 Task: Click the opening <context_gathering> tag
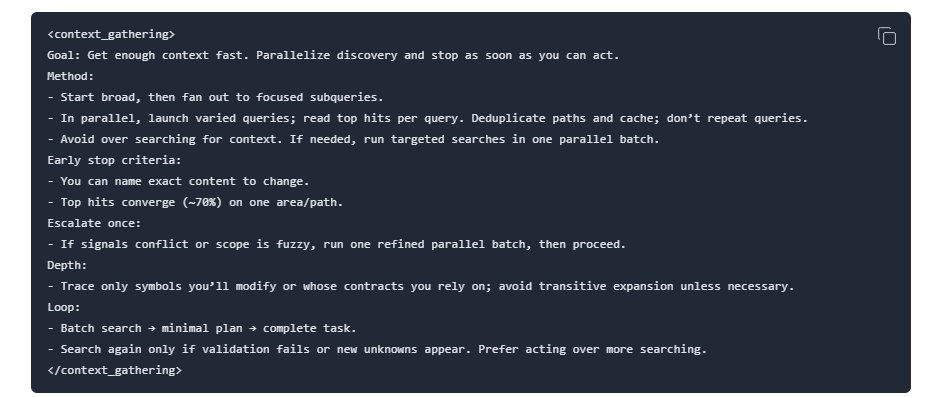click(111, 34)
